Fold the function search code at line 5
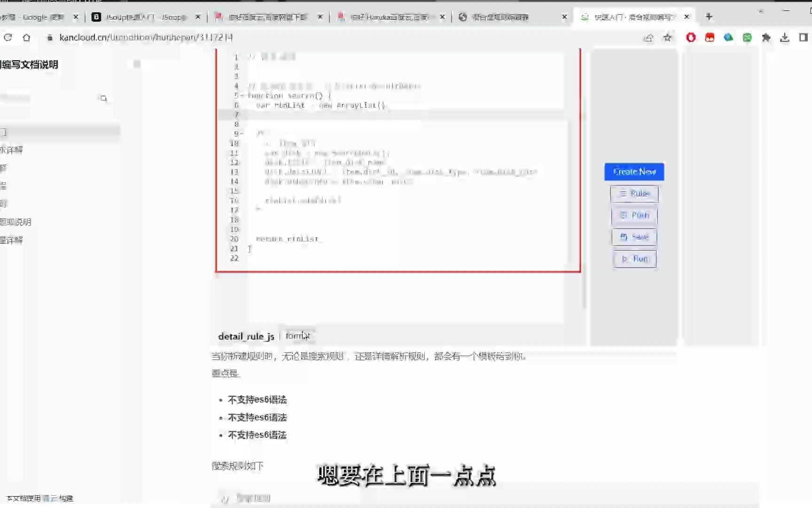812x508 pixels. [242, 95]
